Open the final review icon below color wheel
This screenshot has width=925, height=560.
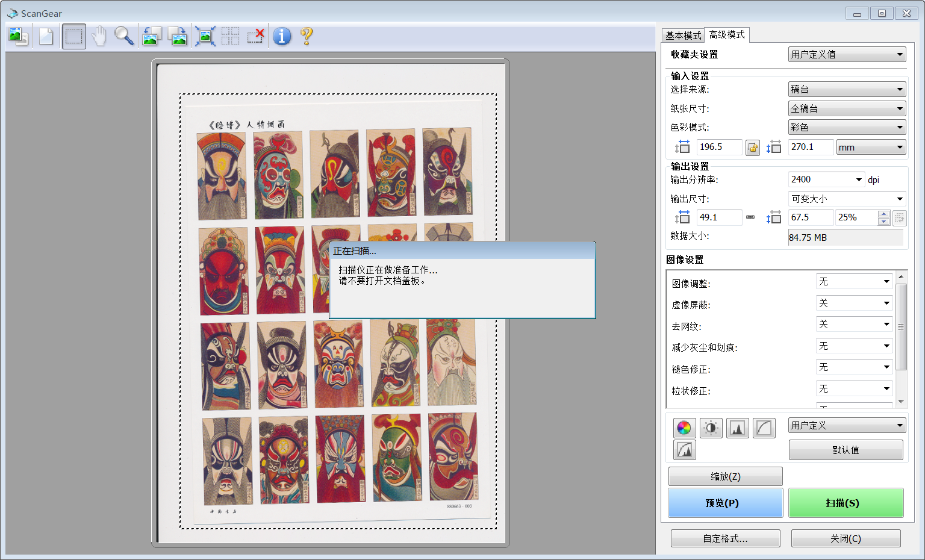pyautogui.click(x=684, y=450)
